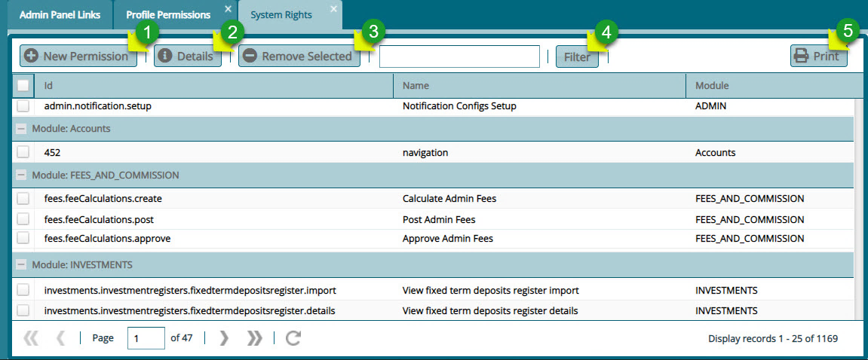
Task: Click 'View fixed term deposits register import'
Action: pyautogui.click(x=490, y=290)
